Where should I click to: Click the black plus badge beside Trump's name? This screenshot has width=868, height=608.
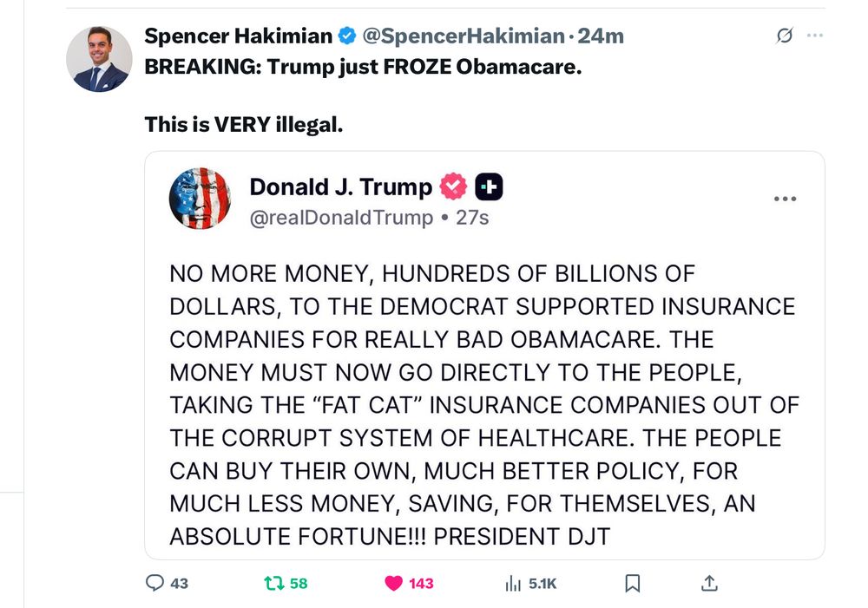pyautogui.click(x=490, y=186)
